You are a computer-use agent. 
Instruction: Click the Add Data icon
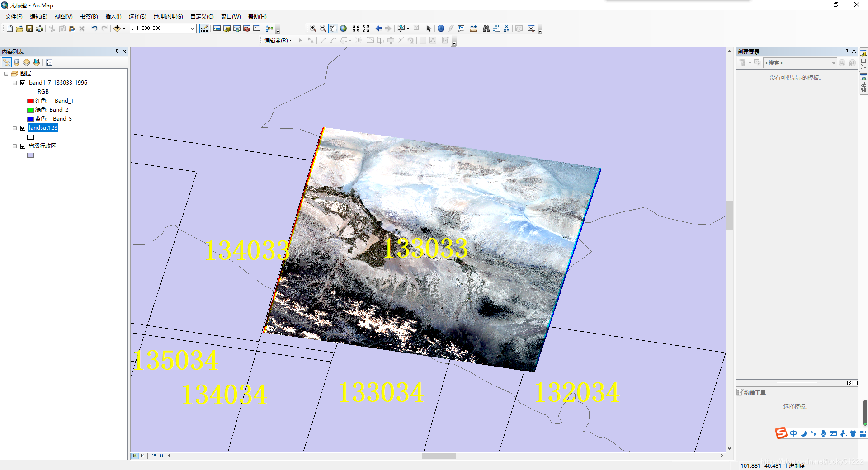click(117, 28)
